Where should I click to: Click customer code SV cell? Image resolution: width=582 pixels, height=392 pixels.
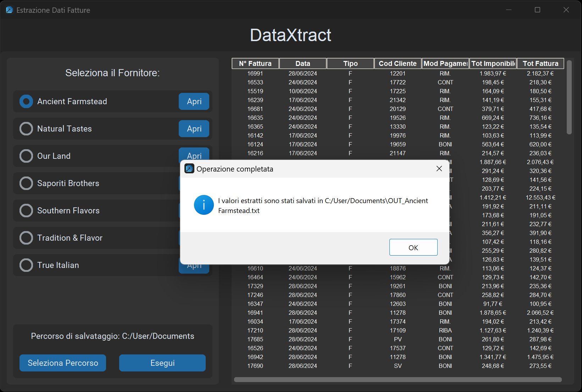[398, 366]
